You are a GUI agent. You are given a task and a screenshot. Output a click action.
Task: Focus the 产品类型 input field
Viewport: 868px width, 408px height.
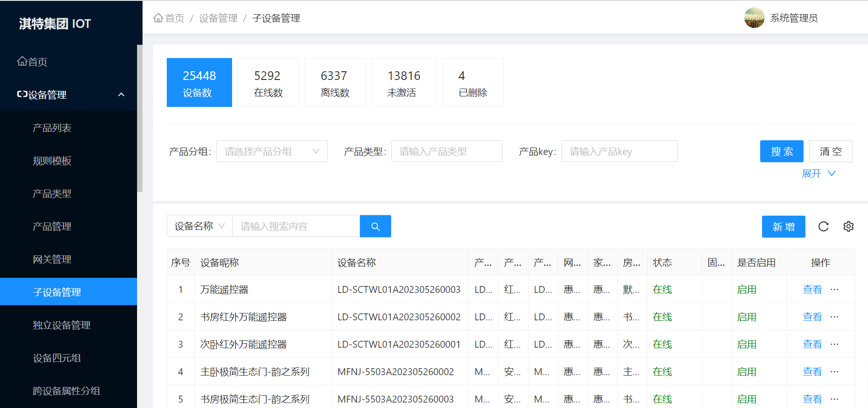(447, 151)
